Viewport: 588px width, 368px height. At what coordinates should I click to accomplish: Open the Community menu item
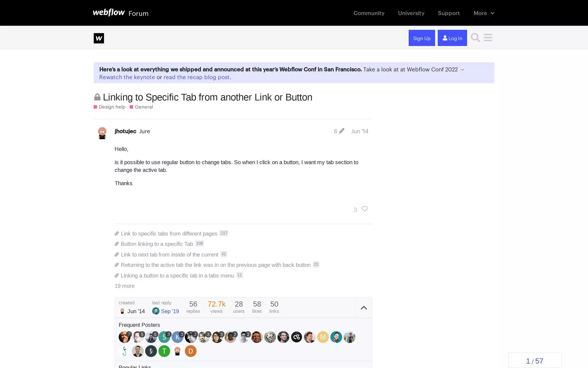pos(369,13)
